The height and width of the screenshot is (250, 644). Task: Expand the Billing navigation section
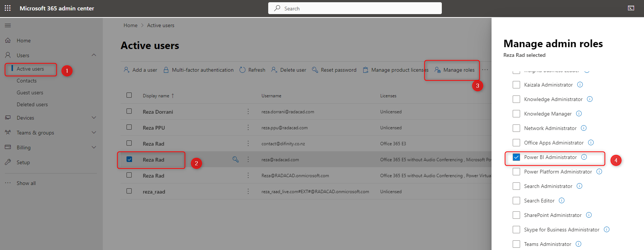[x=94, y=147]
